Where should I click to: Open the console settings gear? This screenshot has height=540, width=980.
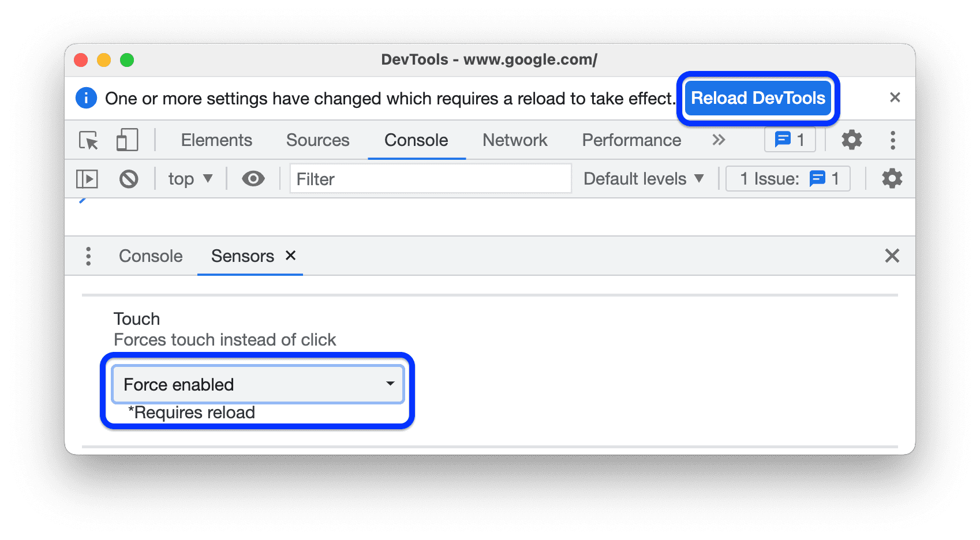(x=892, y=178)
